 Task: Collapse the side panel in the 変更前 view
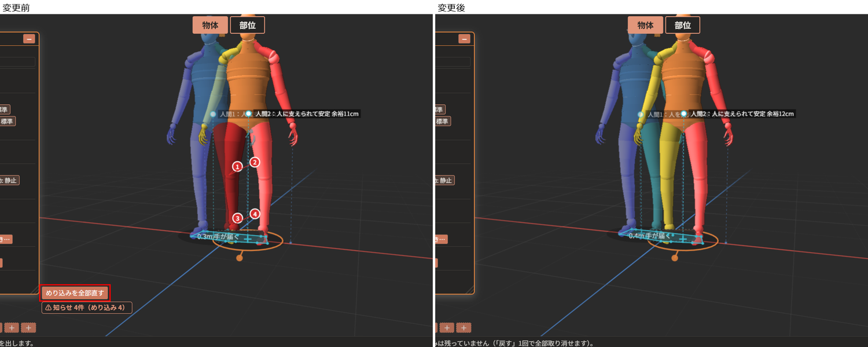click(x=29, y=39)
